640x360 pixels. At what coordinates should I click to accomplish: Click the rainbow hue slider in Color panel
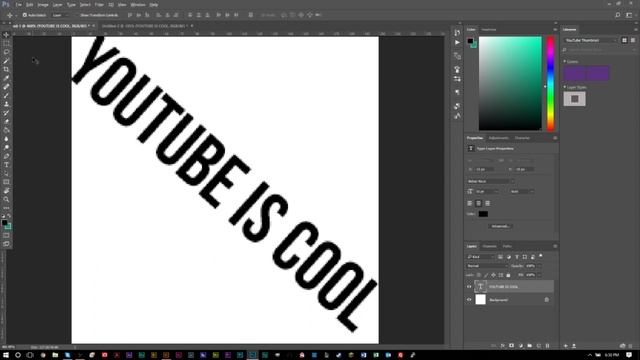point(550,83)
